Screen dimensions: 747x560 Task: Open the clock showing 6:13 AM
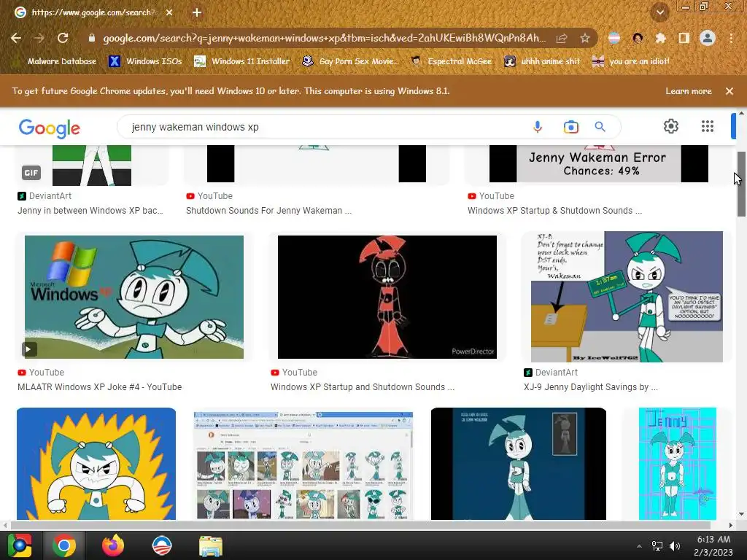click(x=713, y=545)
